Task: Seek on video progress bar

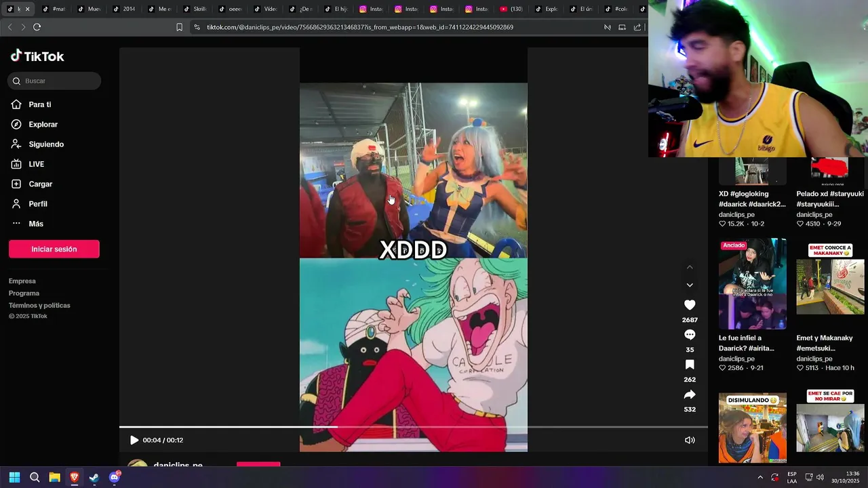Action: pyautogui.click(x=414, y=427)
